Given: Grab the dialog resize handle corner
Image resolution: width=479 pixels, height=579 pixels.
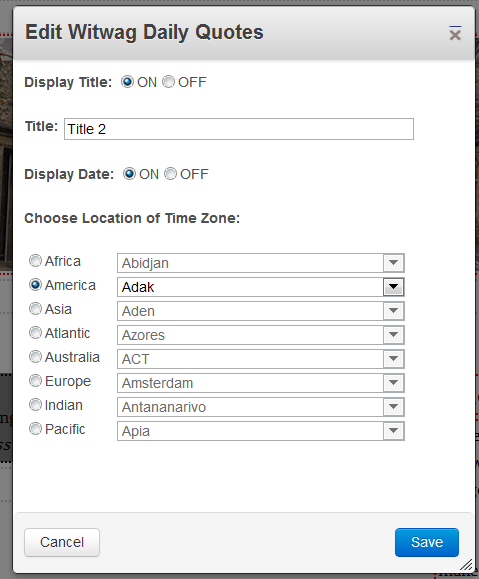Looking at the screenshot, I should point(466,565).
